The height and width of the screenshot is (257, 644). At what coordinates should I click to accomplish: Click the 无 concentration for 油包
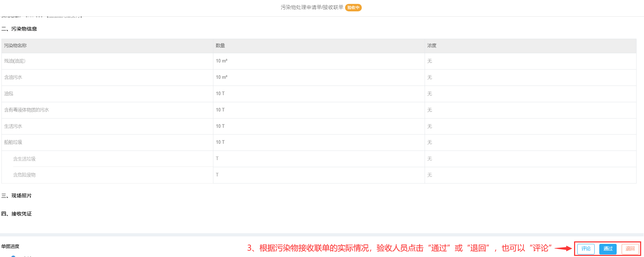click(x=430, y=94)
